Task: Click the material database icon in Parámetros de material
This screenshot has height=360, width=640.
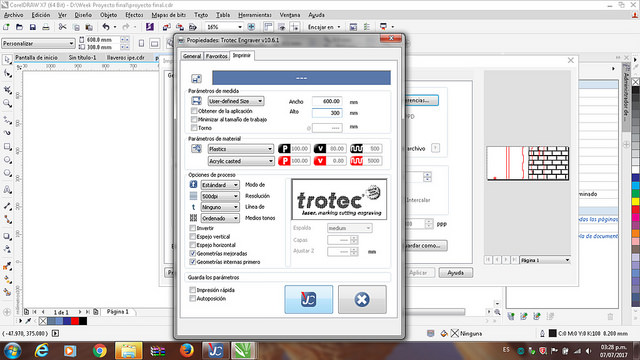Action: (x=196, y=149)
